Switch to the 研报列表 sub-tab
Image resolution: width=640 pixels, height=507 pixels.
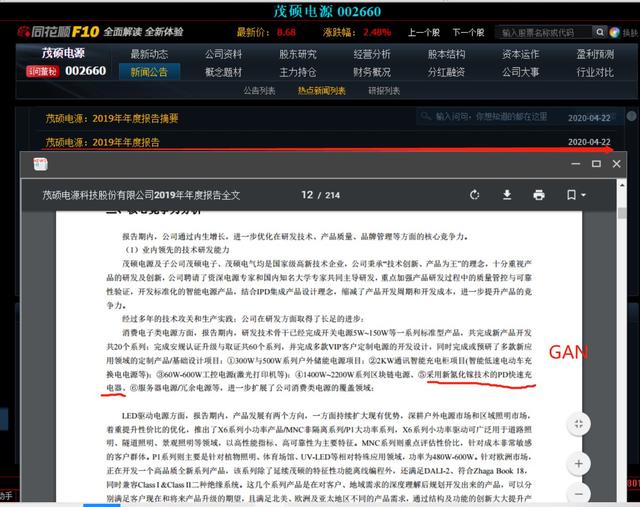(384, 91)
